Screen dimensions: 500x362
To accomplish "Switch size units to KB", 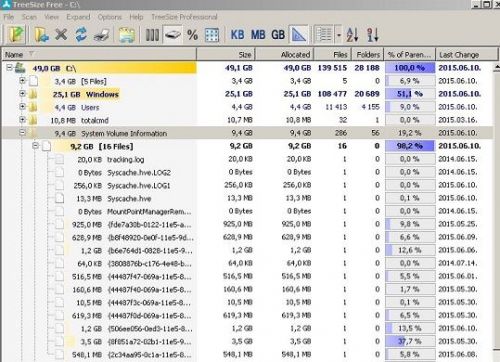I will point(237,35).
